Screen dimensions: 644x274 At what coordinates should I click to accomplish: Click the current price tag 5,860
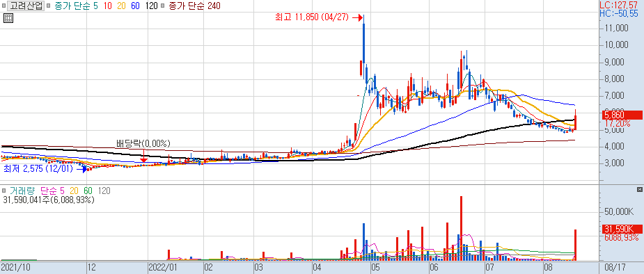pyautogui.click(x=622, y=115)
